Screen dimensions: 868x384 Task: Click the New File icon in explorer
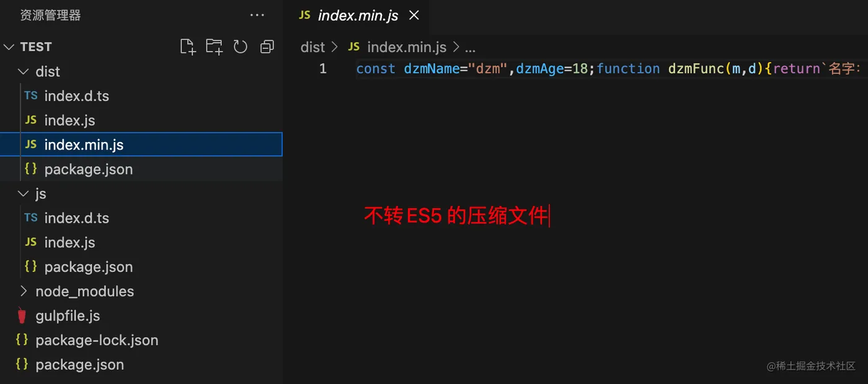click(x=188, y=47)
